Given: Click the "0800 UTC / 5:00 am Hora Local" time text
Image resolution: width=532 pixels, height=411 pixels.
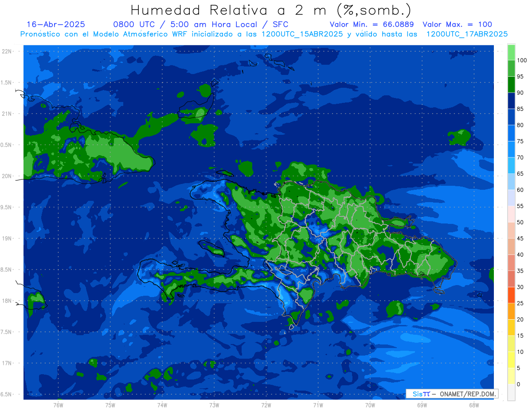Looking at the screenshot, I should [x=185, y=24].
